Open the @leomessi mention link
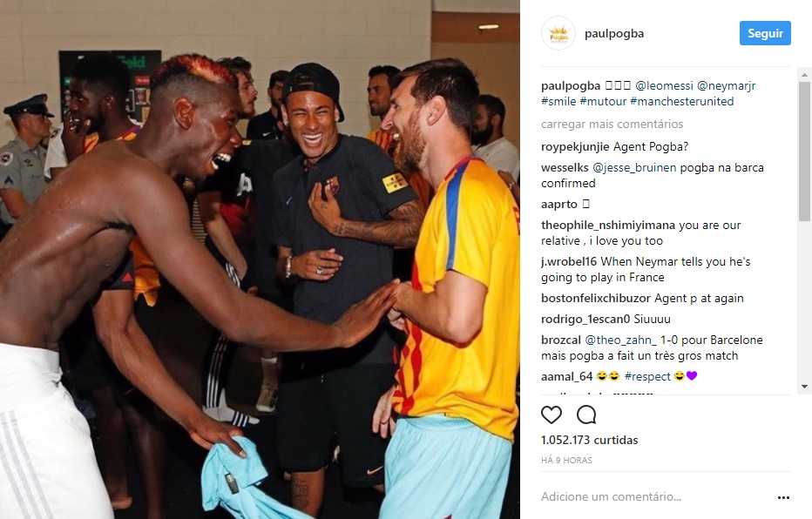812x519 pixels. [x=665, y=86]
